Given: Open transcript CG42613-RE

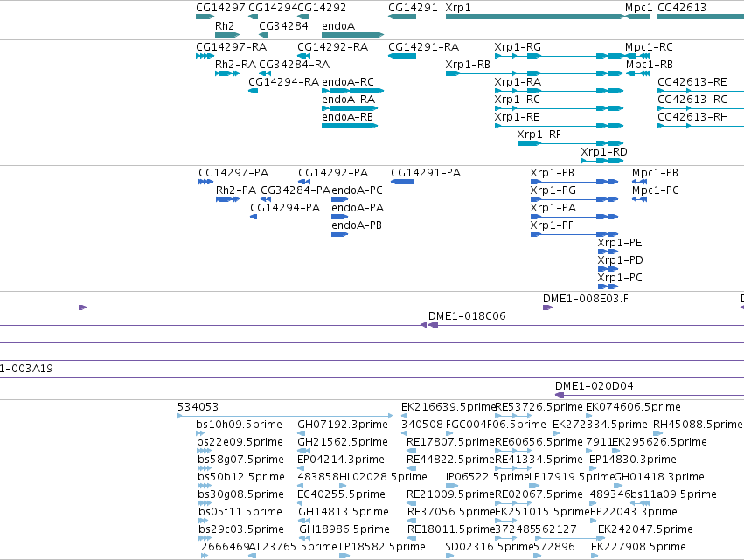Looking at the screenshot, I should [x=692, y=82].
